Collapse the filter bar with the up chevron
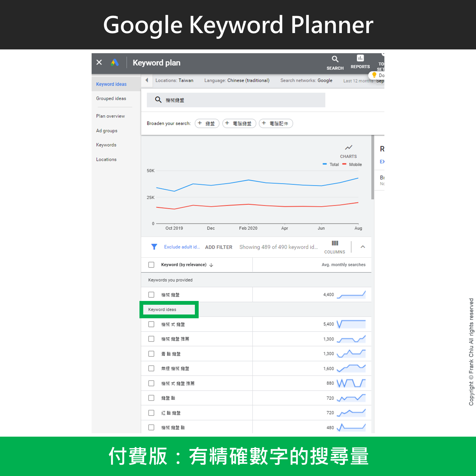This screenshot has width=476, height=476. (x=363, y=247)
